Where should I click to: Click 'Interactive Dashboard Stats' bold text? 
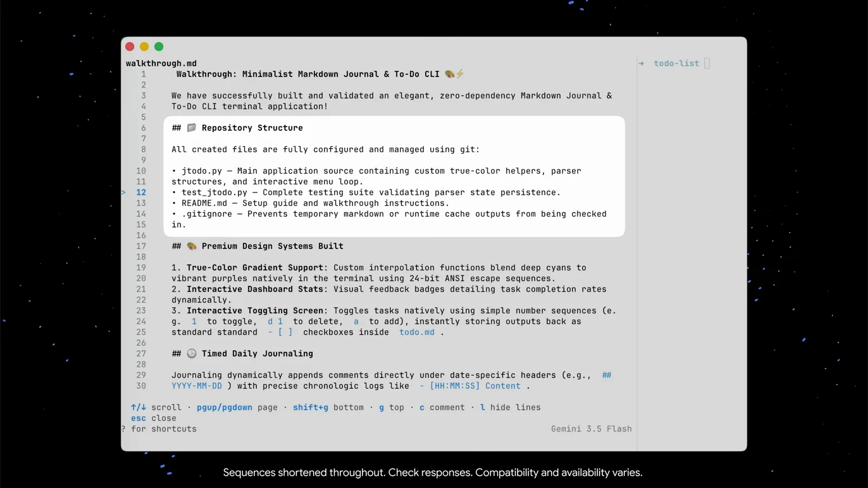click(255, 289)
